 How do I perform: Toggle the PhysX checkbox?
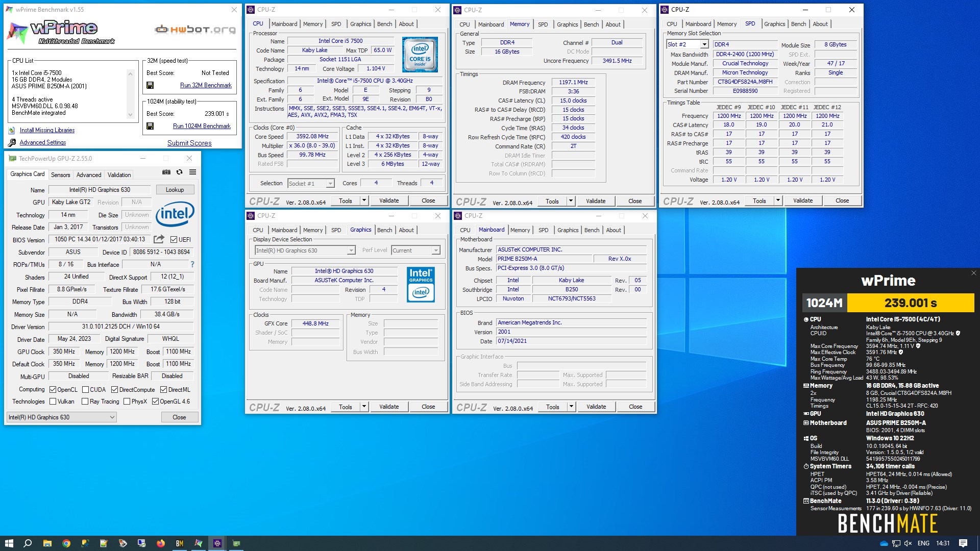pos(127,402)
